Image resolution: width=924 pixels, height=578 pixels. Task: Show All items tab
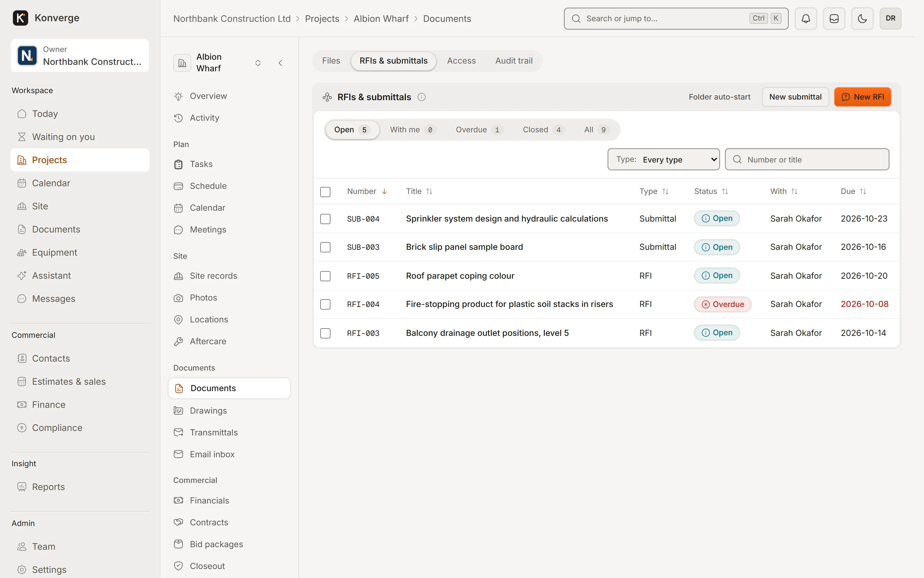coord(596,130)
